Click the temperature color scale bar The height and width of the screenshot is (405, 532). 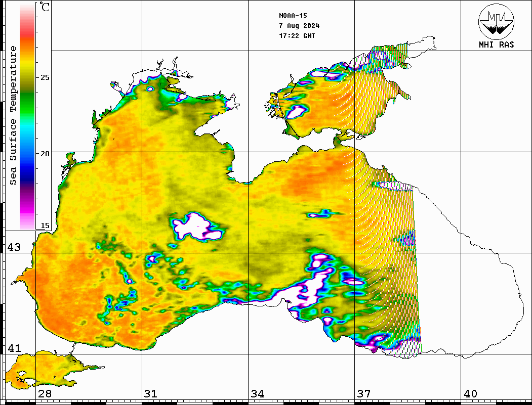click(27, 116)
